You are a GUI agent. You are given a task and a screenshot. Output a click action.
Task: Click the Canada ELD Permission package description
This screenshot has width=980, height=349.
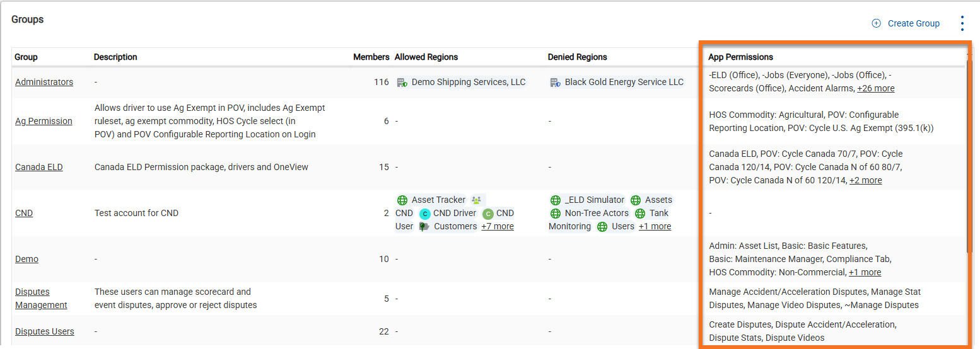pyautogui.click(x=201, y=167)
